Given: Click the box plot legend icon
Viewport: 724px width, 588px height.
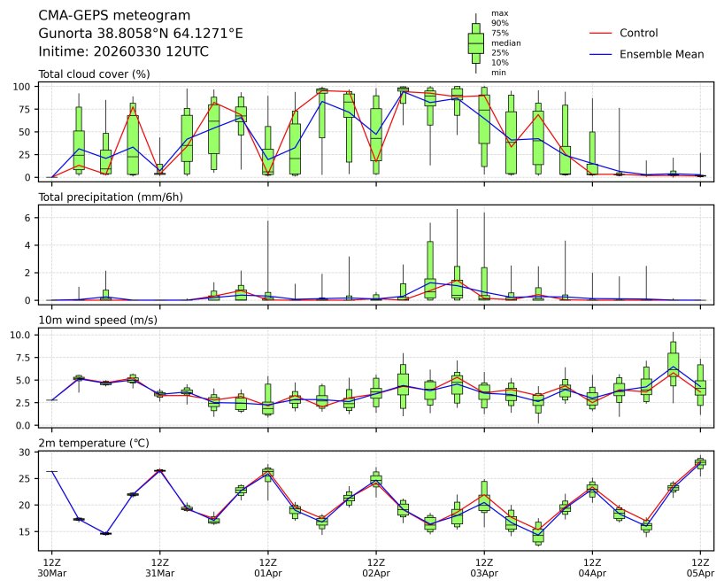Looking at the screenshot, I should pos(475,43).
